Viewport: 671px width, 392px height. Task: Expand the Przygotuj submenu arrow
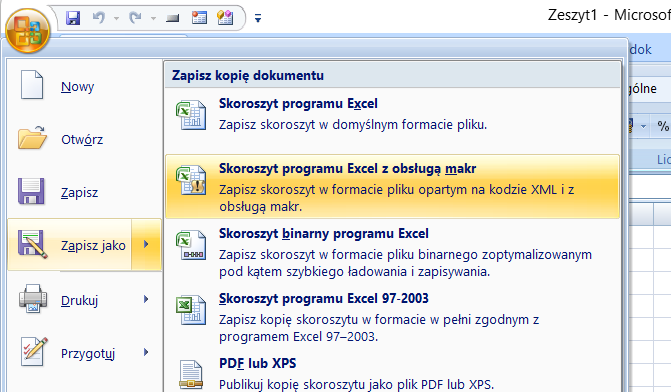pos(146,352)
